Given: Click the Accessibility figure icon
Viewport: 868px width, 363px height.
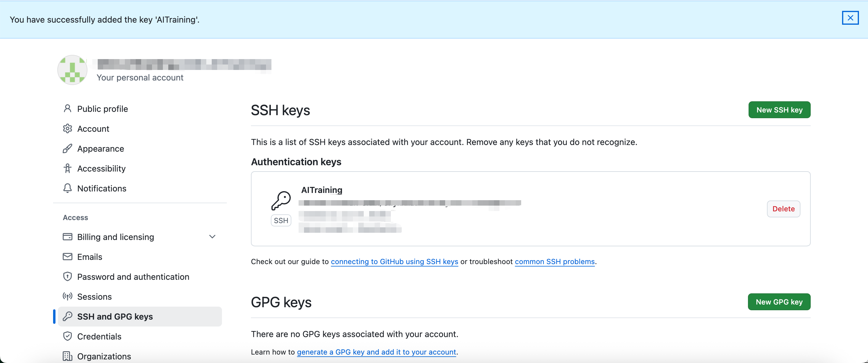Looking at the screenshot, I should click(67, 168).
